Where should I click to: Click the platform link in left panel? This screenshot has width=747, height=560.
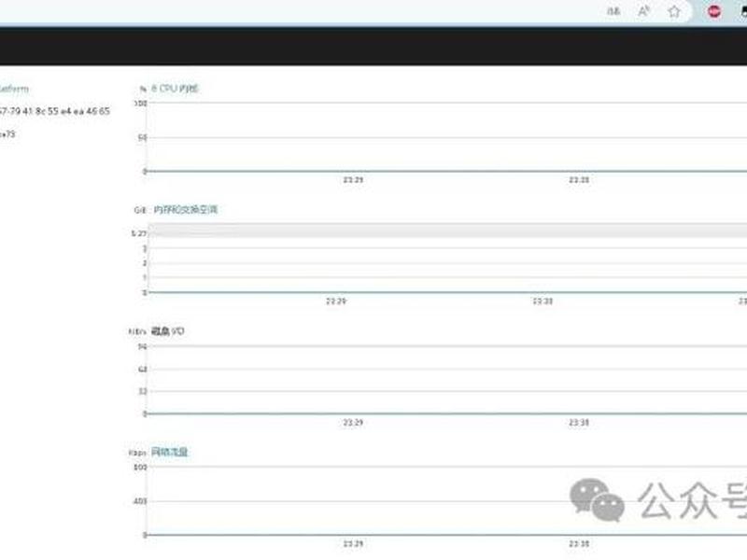[14, 89]
